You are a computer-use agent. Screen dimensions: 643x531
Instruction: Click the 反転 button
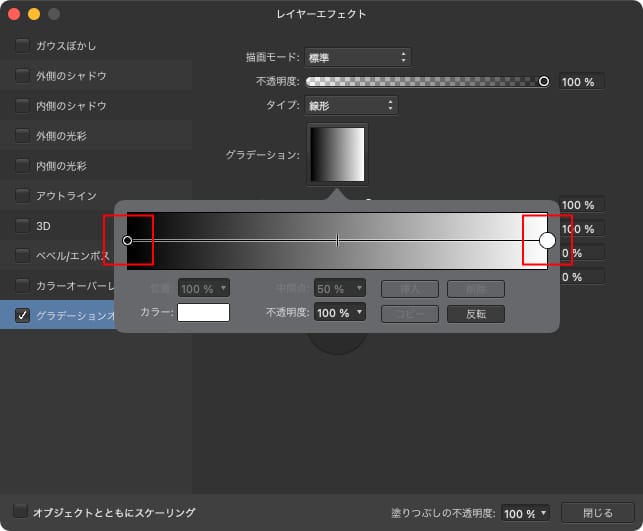pos(476,313)
